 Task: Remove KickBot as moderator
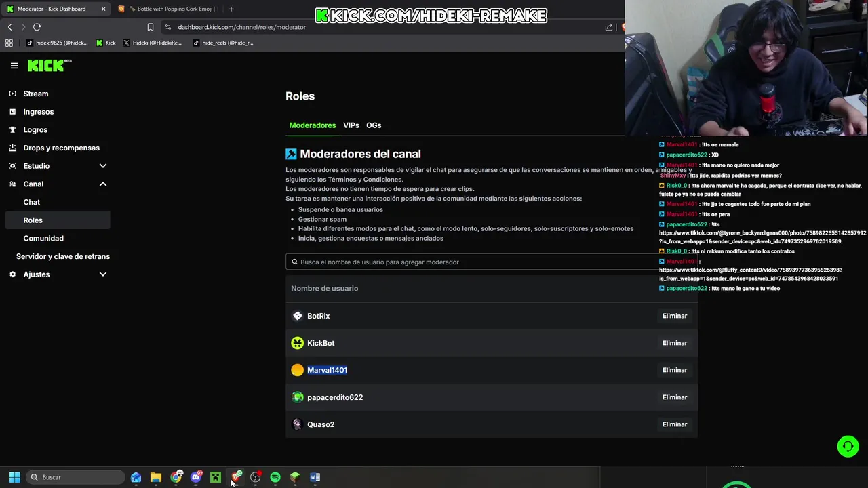click(x=675, y=343)
